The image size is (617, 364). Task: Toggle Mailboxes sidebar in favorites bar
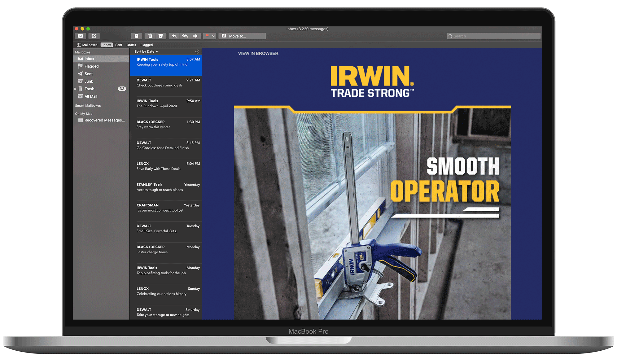87,45
